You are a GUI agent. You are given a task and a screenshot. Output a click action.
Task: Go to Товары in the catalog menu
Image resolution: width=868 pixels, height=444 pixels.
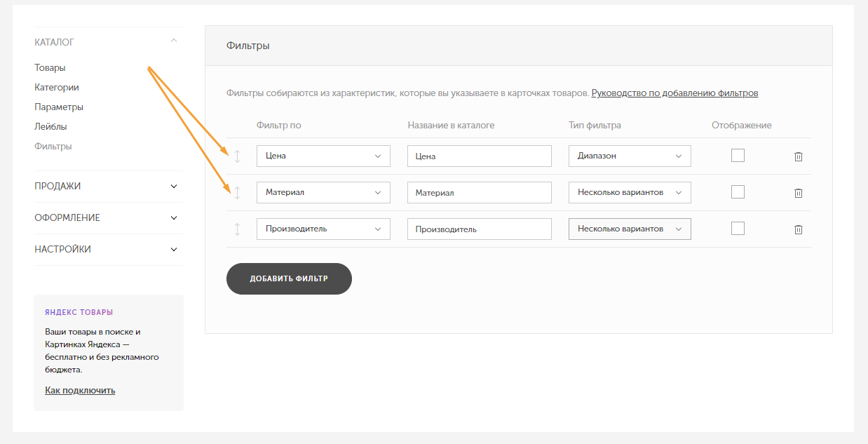point(50,68)
